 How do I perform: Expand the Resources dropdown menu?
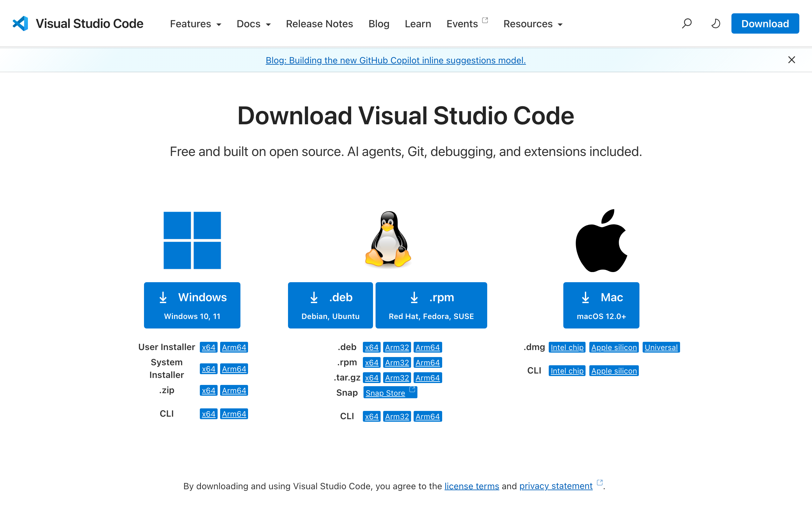pyautogui.click(x=533, y=24)
